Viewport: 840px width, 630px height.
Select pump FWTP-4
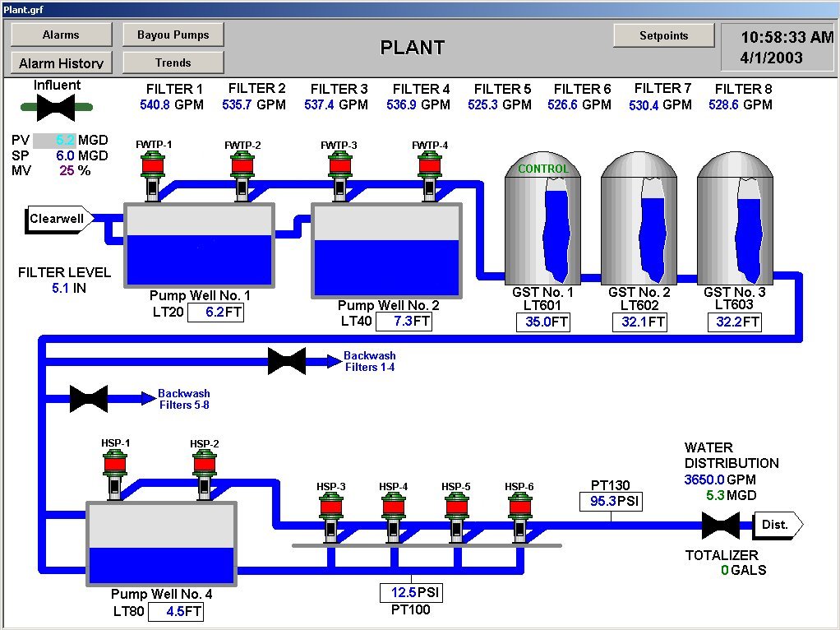click(430, 175)
